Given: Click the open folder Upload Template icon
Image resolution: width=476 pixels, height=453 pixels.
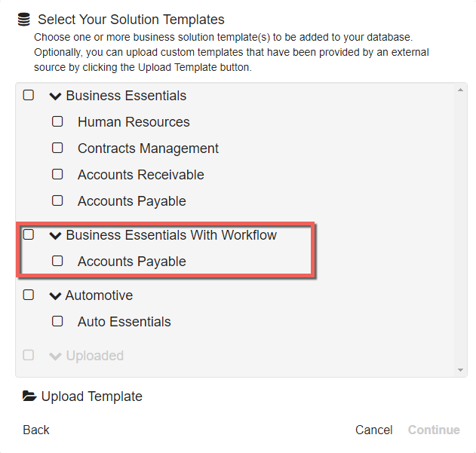Looking at the screenshot, I should pos(29,396).
